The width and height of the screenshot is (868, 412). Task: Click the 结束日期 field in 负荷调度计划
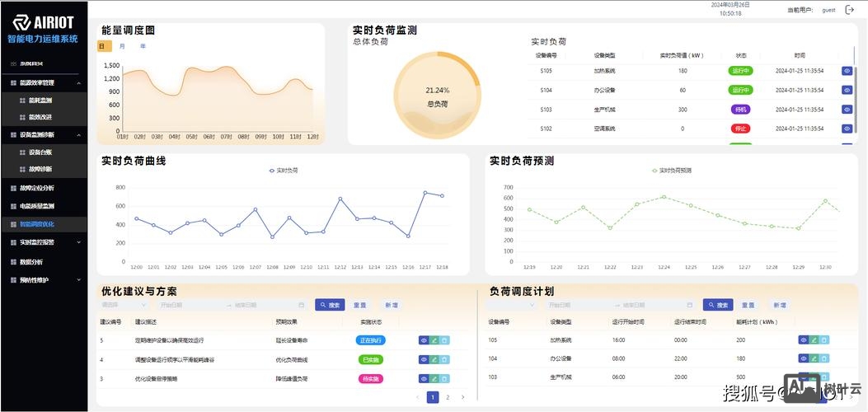tap(651, 305)
